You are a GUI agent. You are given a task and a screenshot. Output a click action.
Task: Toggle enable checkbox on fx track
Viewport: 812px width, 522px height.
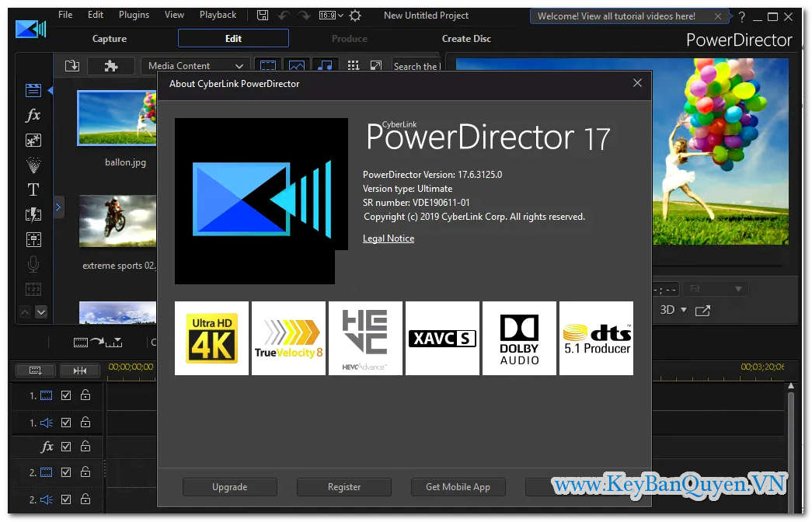point(66,447)
